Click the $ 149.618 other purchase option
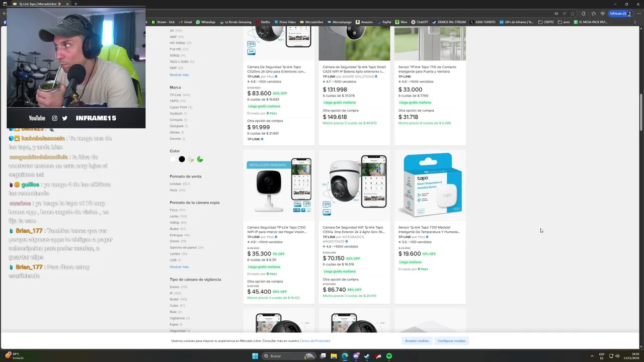The width and height of the screenshot is (644, 362). (335, 117)
